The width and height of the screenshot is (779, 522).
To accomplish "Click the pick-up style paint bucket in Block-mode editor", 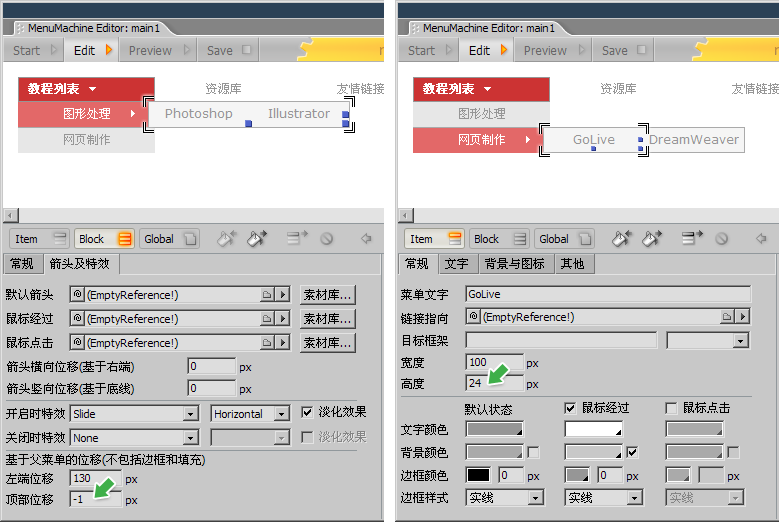I will coord(227,239).
